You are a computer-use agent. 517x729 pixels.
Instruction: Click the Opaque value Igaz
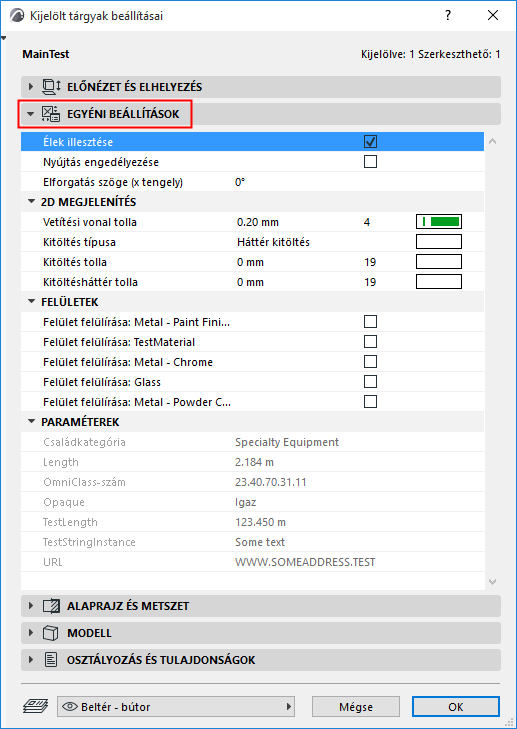[245, 502]
